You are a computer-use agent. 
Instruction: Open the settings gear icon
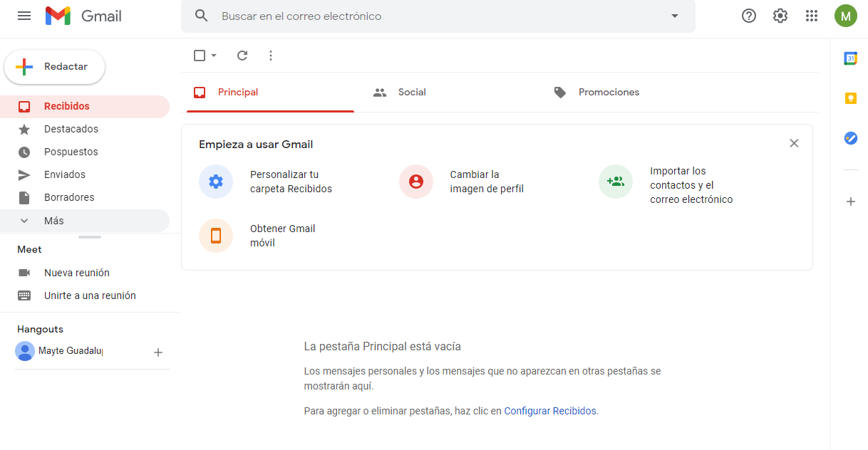tap(780, 16)
